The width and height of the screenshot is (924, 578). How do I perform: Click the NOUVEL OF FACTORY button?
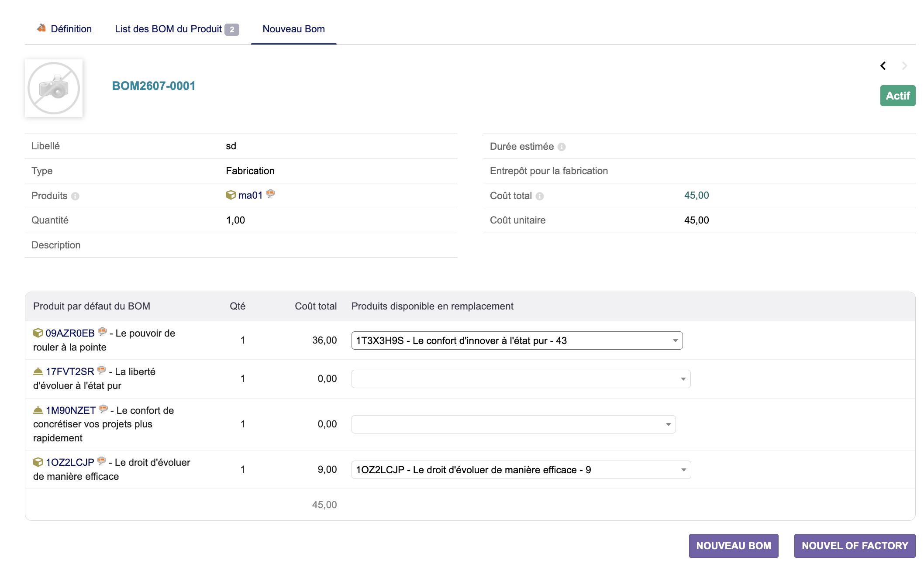click(x=855, y=546)
